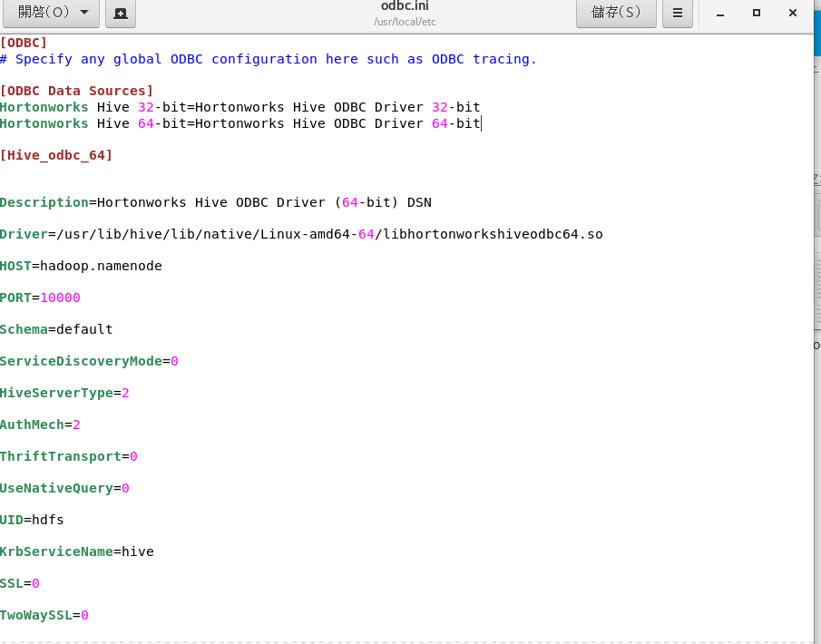Close the odbc.ini editor window

[x=793, y=13]
